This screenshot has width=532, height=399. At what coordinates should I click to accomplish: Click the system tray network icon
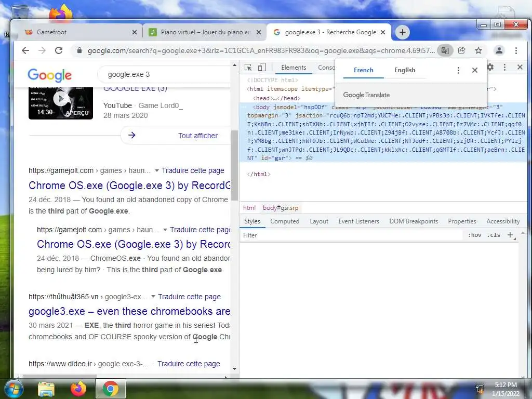pyautogui.click(x=480, y=389)
